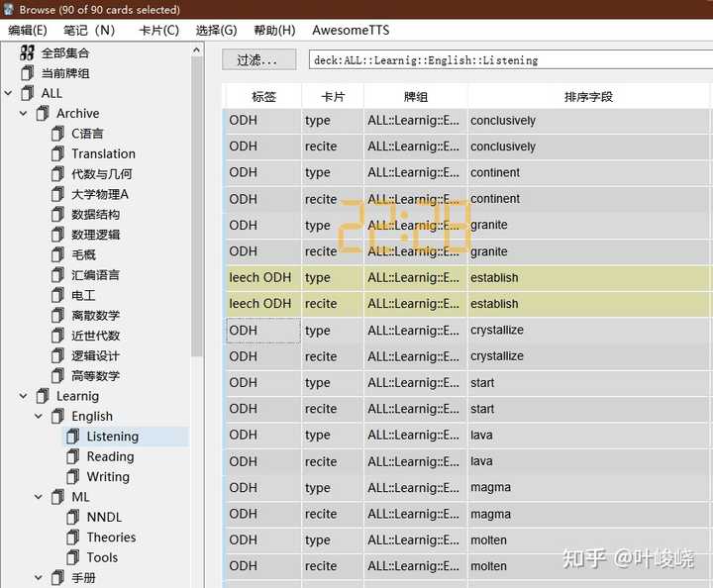Collapse the ML deck branch
Viewport: 713px width, 588px height.
pyautogui.click(x=39, y=497)
